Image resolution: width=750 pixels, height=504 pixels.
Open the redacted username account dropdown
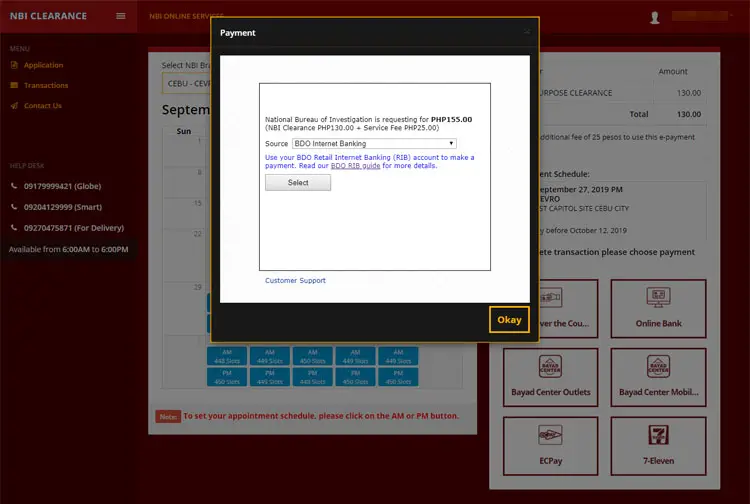pos(702,16)
